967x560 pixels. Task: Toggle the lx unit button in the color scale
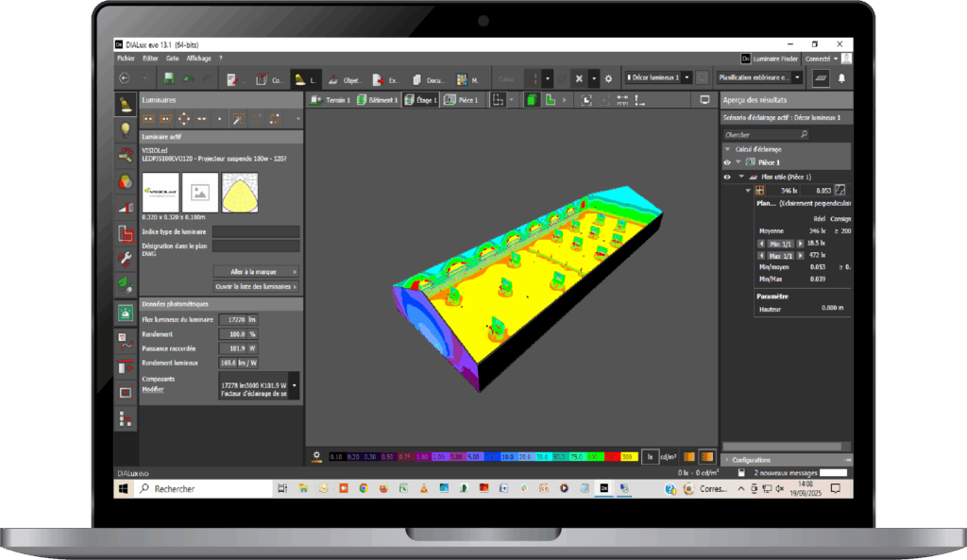[x=650, y=457]
